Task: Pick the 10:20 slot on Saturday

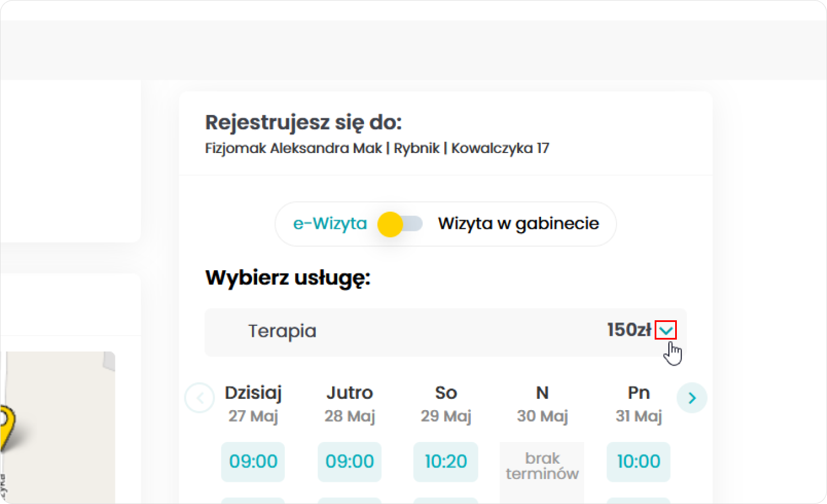Action: [445, 461]
